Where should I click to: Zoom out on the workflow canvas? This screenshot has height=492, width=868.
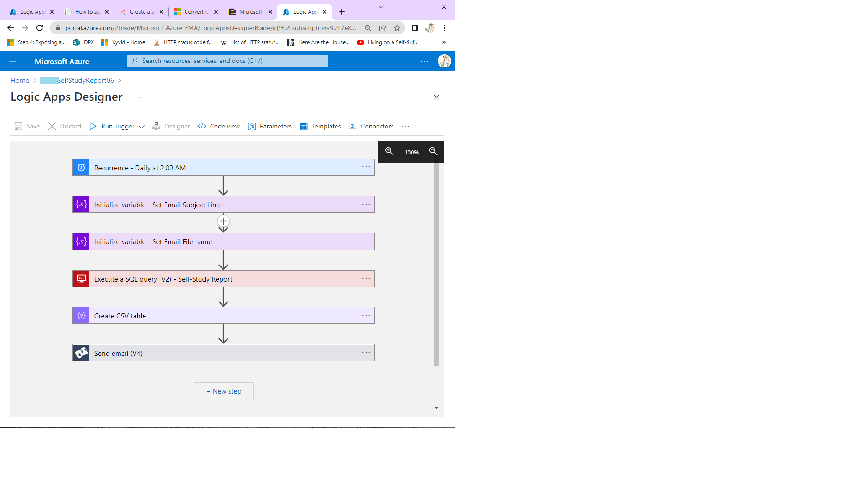[433, 152]
